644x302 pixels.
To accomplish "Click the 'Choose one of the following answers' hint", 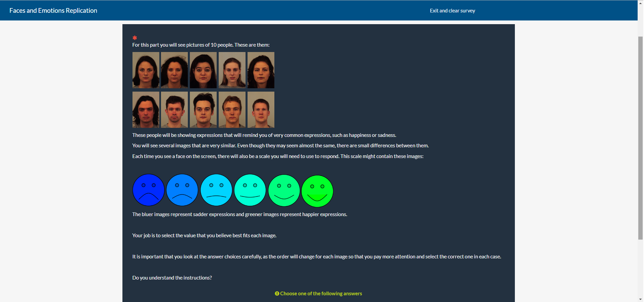I will tap(321, 294).
